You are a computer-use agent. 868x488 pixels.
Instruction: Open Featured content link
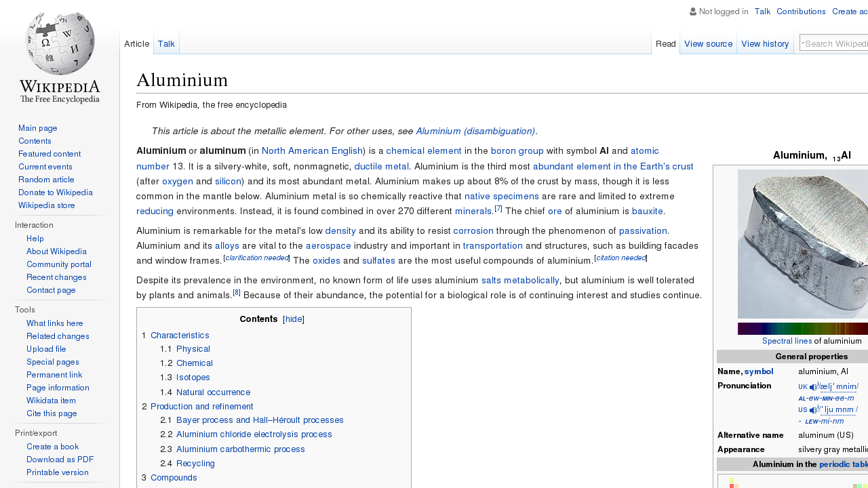tap(50, 154)
